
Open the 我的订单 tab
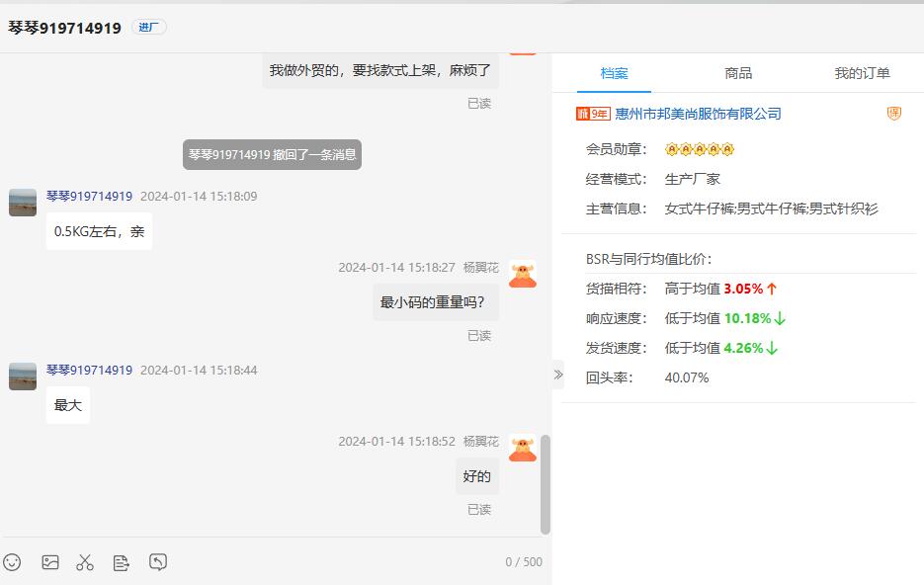[862, 73]
